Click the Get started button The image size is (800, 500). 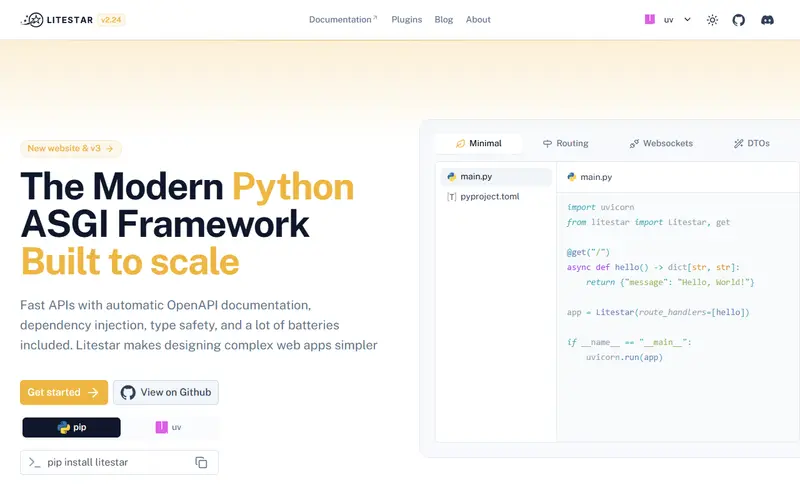pos(64,392)
